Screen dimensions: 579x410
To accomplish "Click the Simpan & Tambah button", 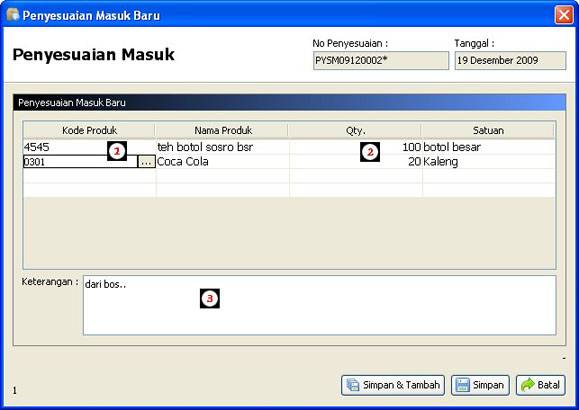I will [x=393, y=385].
